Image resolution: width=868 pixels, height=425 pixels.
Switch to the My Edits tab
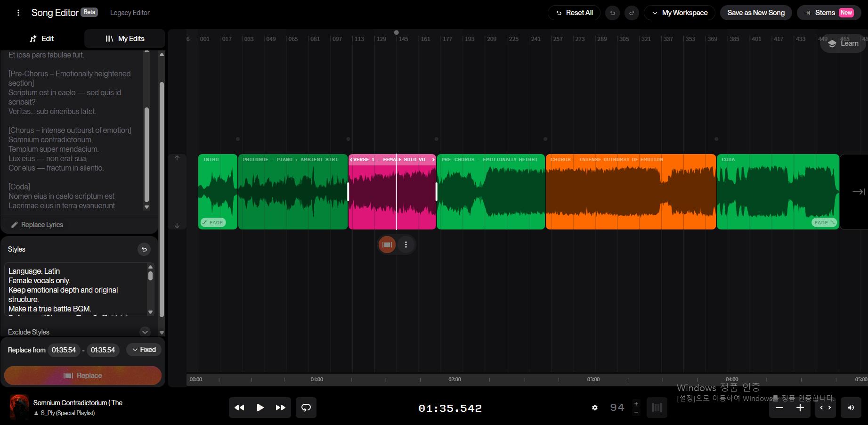coord(125,39)
